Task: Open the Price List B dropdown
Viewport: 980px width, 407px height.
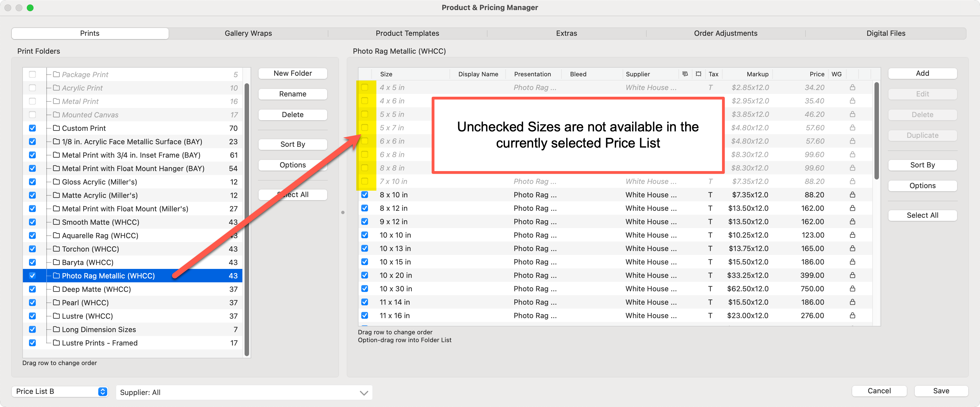Action: (x=60, y=391)
